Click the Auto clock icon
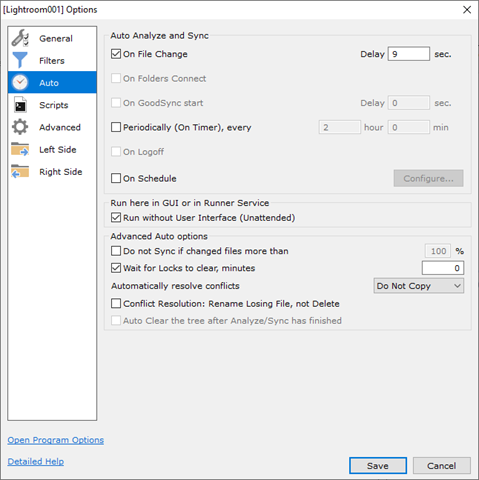 coord(20,82)
